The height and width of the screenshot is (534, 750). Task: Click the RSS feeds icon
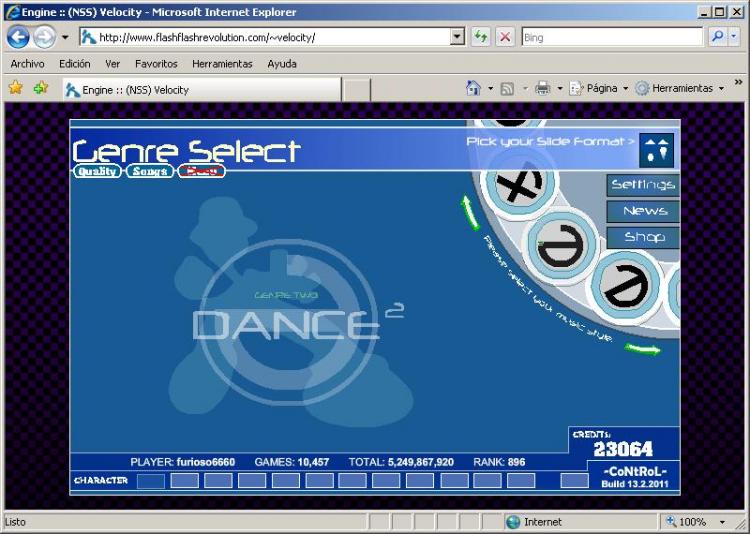[507, 89]
